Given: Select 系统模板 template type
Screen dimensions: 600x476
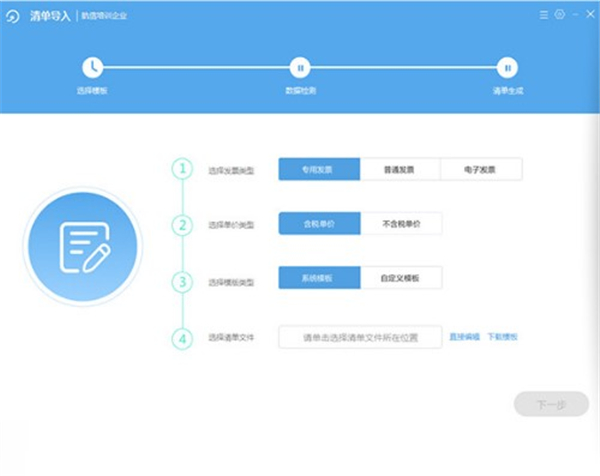Looking at the screenshot, I should pos(319,281).
